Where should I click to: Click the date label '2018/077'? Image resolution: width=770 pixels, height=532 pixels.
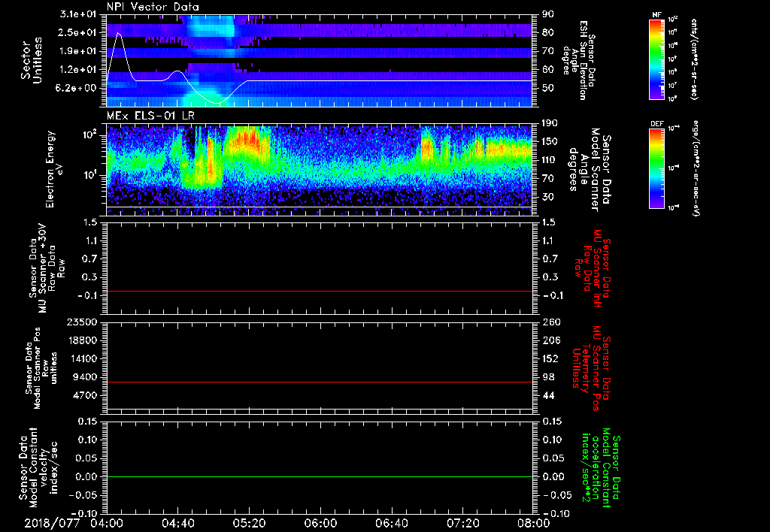coord(52,523)
